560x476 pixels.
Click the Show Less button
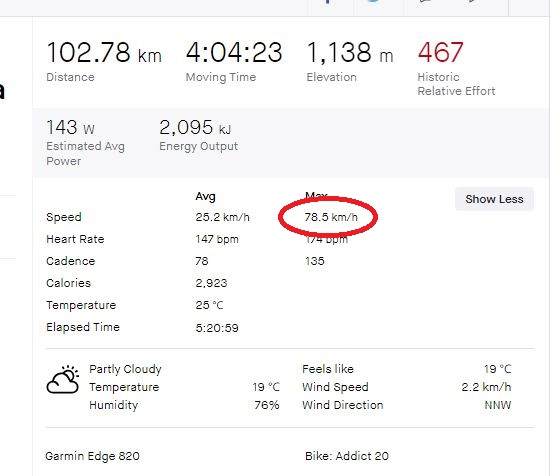(x=494, y=199)
